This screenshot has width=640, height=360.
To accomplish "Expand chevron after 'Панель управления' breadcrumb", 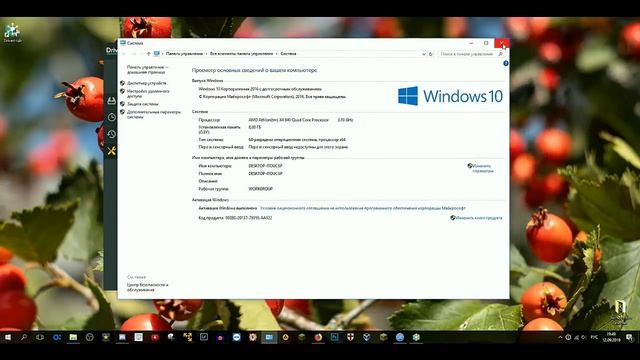I will coord(207,53).
